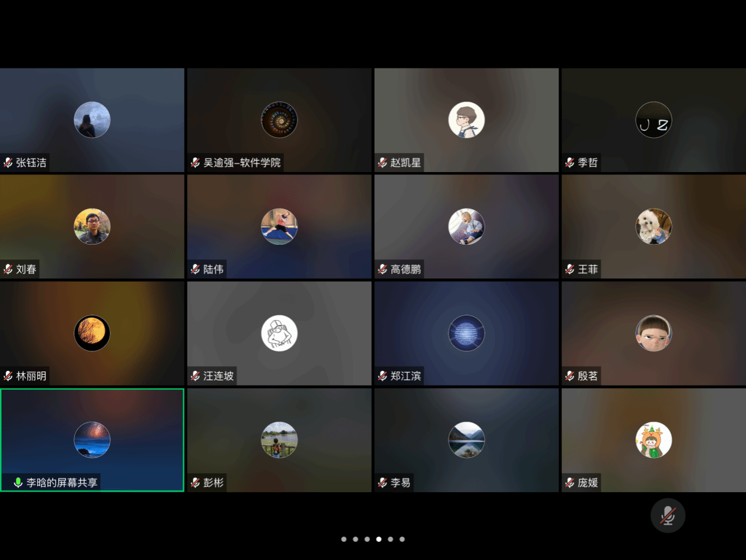Click the 陆伟 name label
The height and width of the screenshot is (560, 746).
click(213, 269)
